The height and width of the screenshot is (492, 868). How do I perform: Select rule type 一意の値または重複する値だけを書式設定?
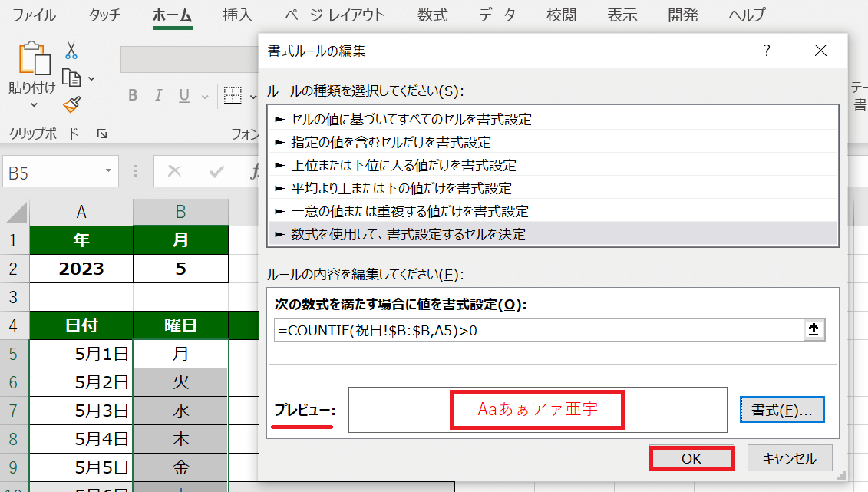pos(410,211)
